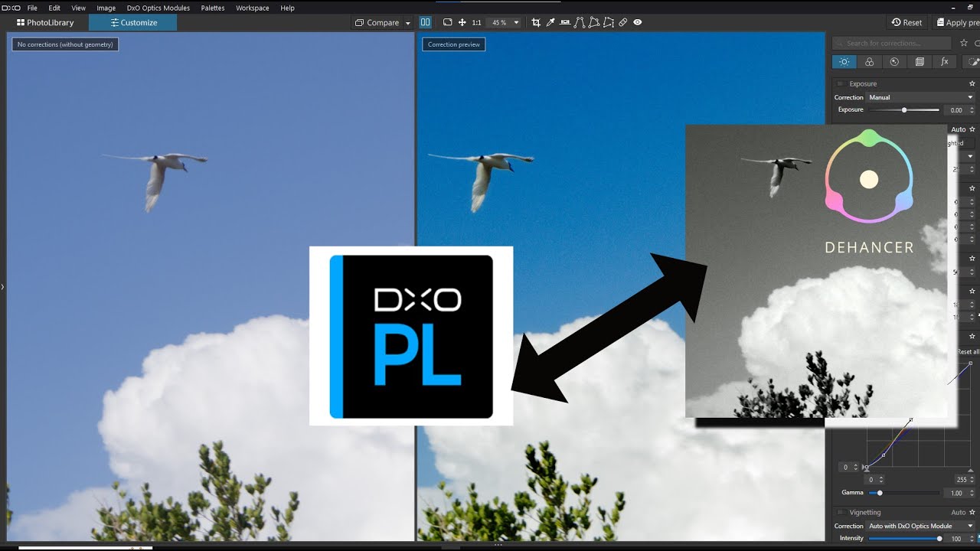Image resolution: width=980 pixels, height=551 pixels.
Task: Open the DxO Optics Modules menu
Action: click(x=158, y=8)
